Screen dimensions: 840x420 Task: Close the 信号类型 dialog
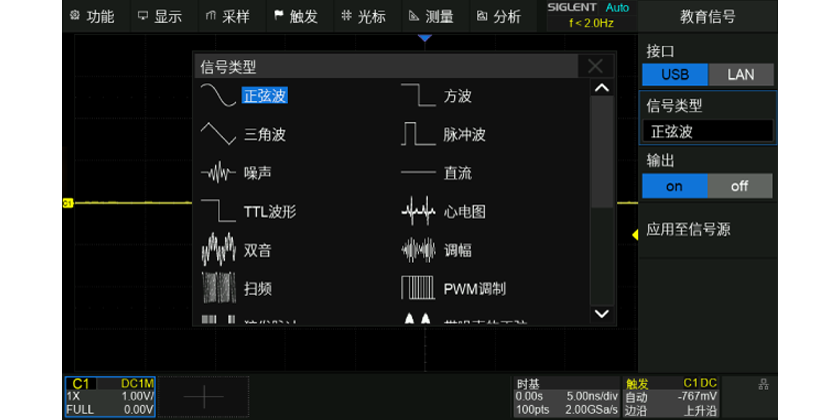point(596,67)
